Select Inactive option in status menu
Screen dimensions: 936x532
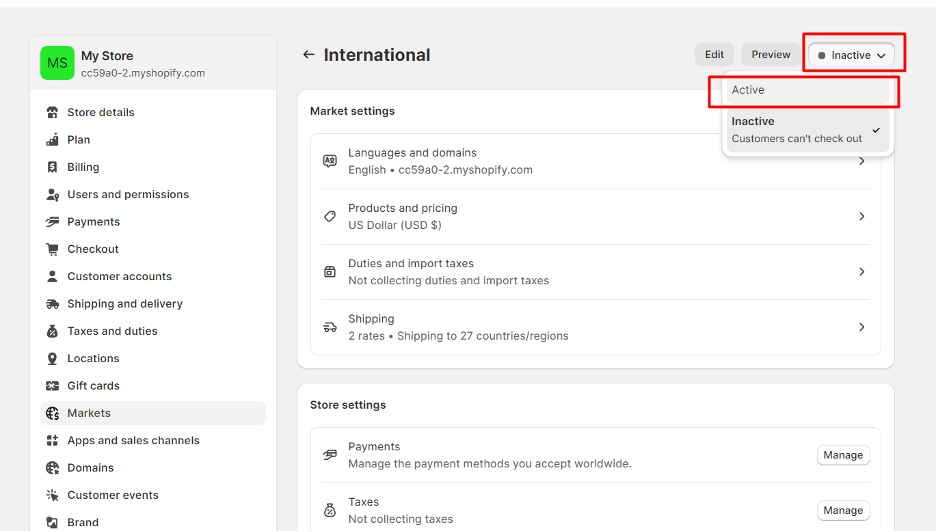pos(808,130)
